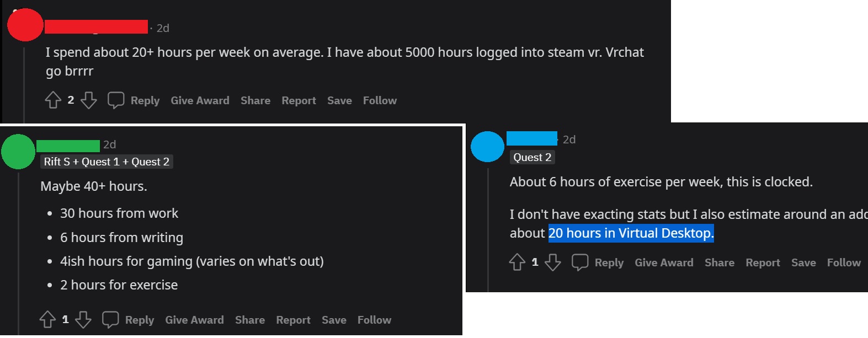Click reply speech-bubble icon on VRChat comment

[115, 100]
